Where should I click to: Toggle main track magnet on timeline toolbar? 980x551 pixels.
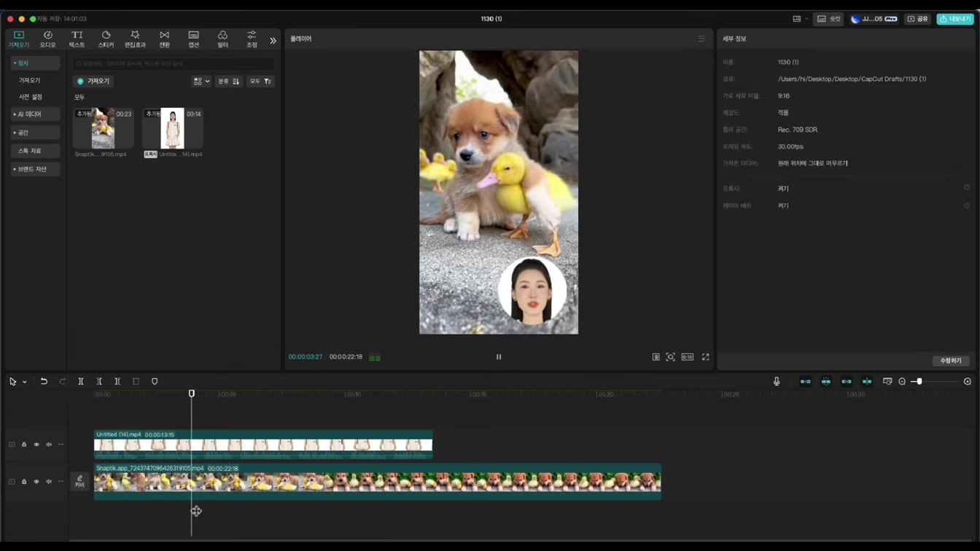(806, 382)
